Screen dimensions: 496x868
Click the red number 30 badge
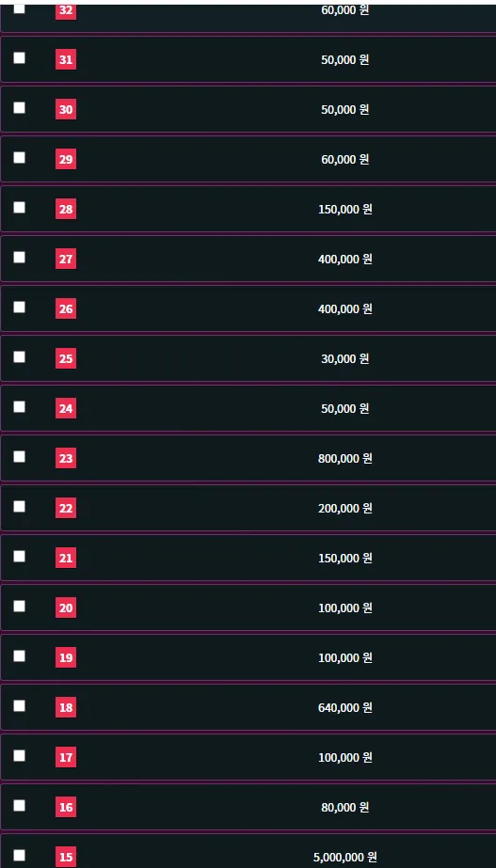point(66,110)
